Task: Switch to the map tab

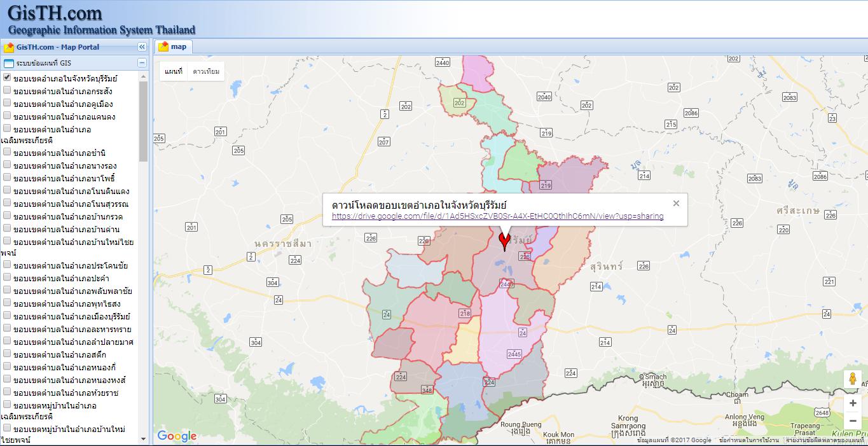Action: click(x=172, y=46)
